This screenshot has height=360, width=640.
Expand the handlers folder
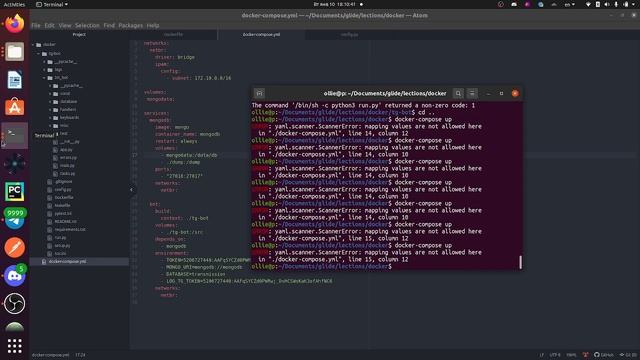(51, 109)
